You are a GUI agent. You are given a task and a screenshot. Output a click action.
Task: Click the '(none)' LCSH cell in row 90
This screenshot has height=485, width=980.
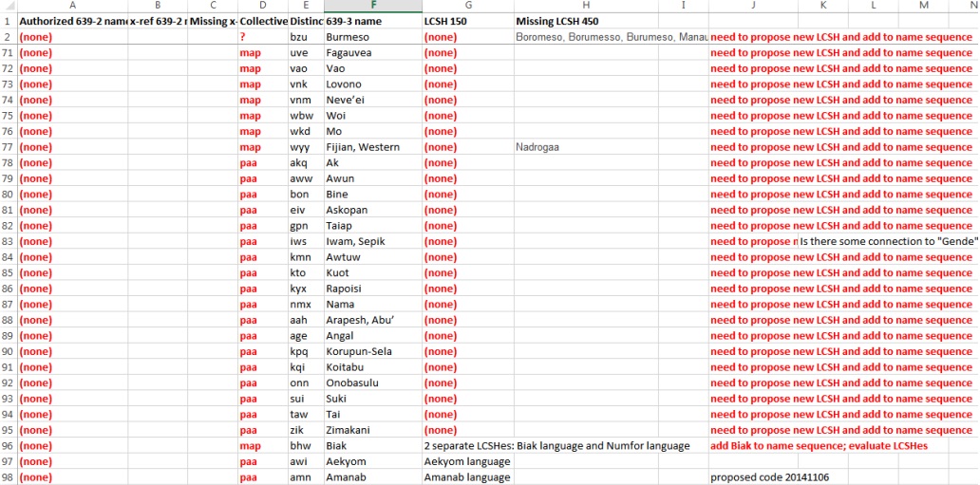pos(467,351)
